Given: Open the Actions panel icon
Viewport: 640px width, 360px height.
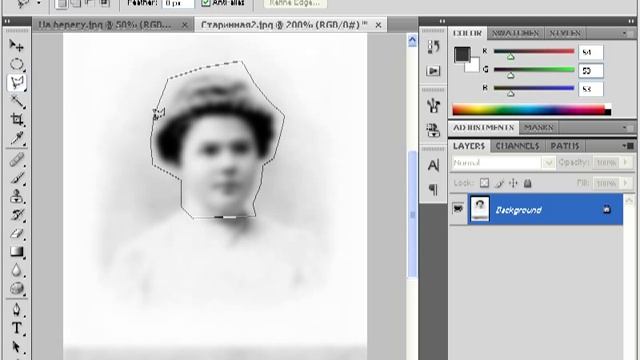Looking at the screenshot, I should coord(433,71).
